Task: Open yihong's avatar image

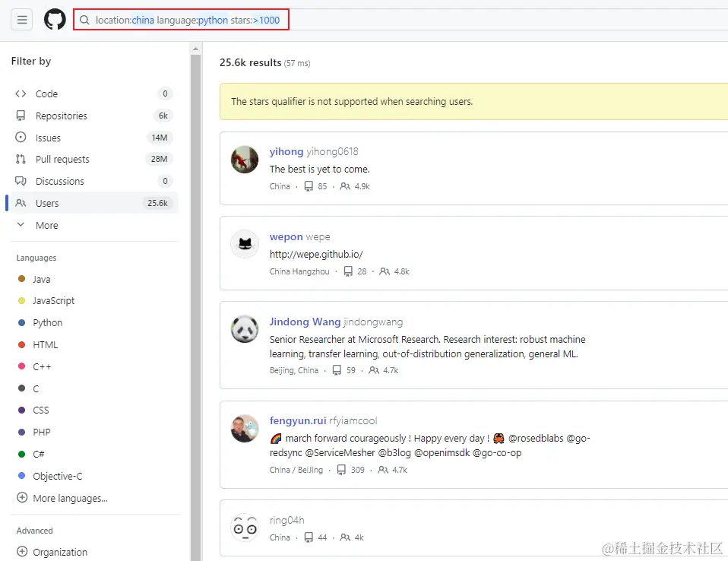Action: [245, 160]
